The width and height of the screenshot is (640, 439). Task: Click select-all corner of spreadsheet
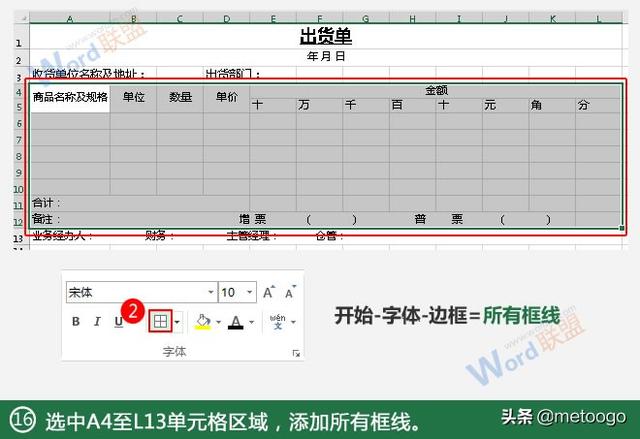coord(22,18)
